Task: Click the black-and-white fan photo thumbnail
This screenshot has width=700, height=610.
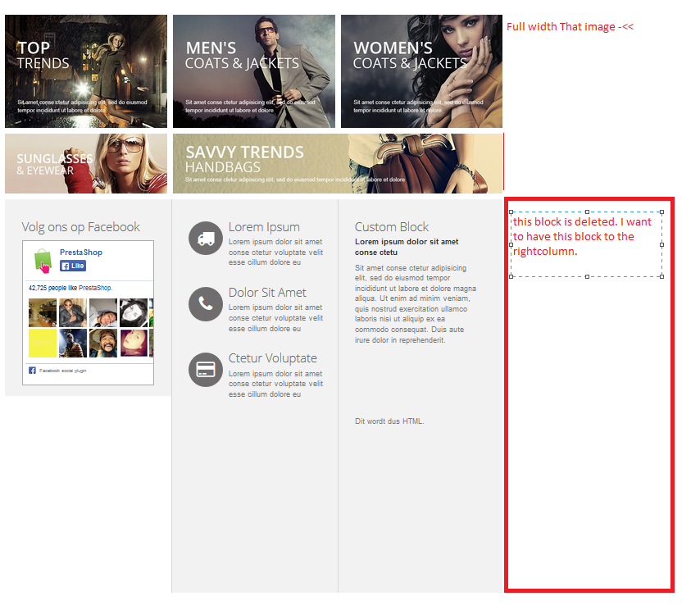Action: click(134, 312)
